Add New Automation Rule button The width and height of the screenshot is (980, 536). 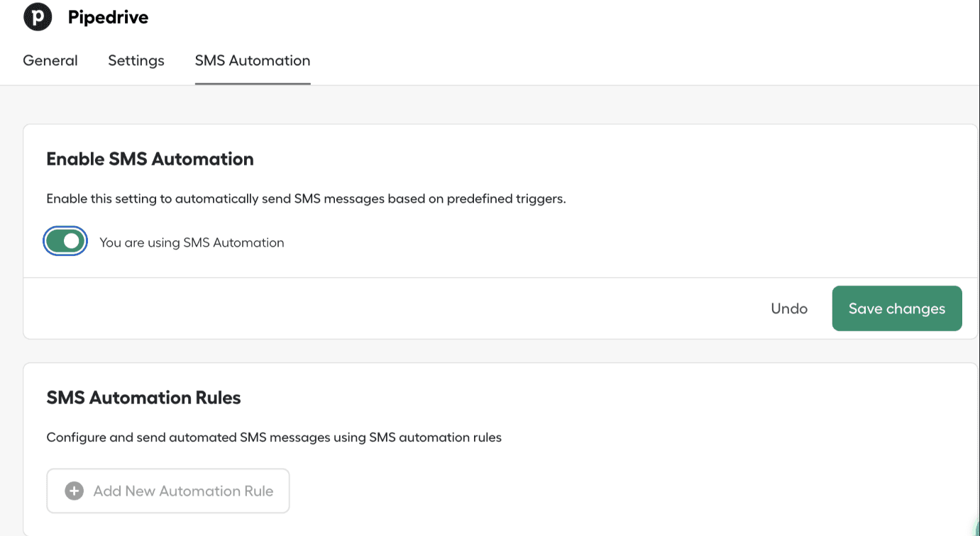(x=168, y=491)
